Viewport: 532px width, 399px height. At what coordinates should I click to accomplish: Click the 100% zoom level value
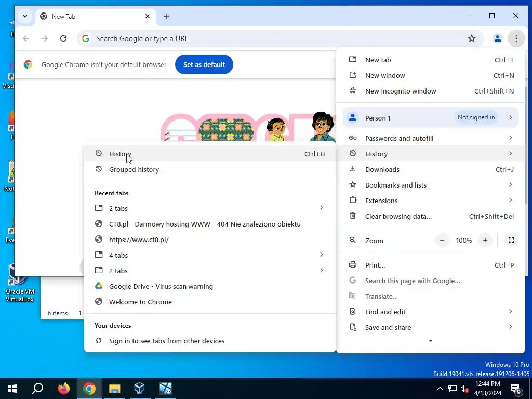point(463,240)
